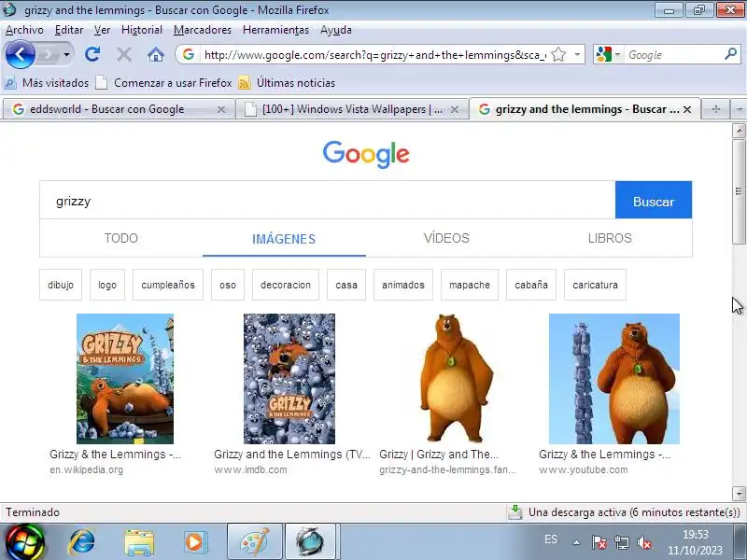This screenshot has height=560, width=747.
Task: Open the Marcadores menu
Action: [202, 30]
